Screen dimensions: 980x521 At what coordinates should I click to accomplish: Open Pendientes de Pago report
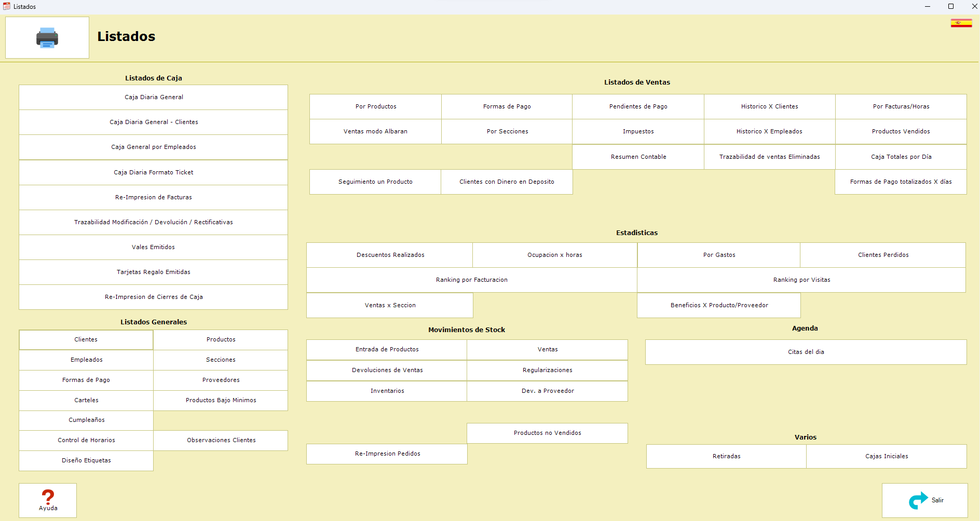click(x=638, y=106)
